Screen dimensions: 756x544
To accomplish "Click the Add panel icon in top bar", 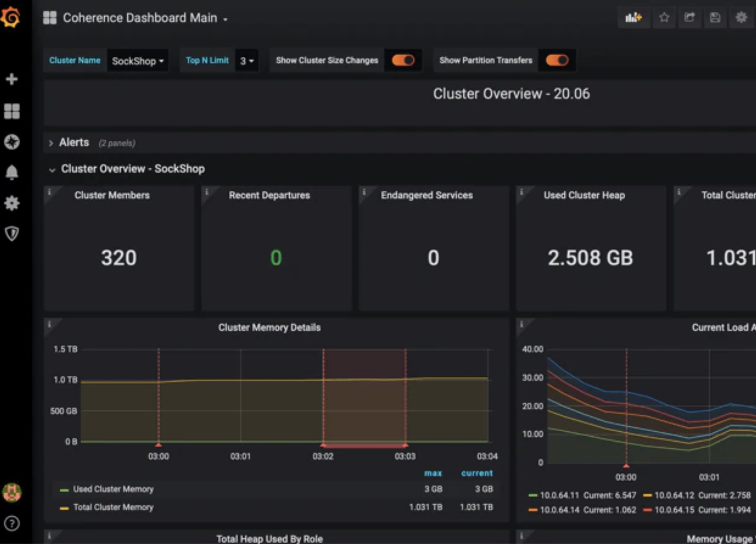I will click(x=633, y=17).
